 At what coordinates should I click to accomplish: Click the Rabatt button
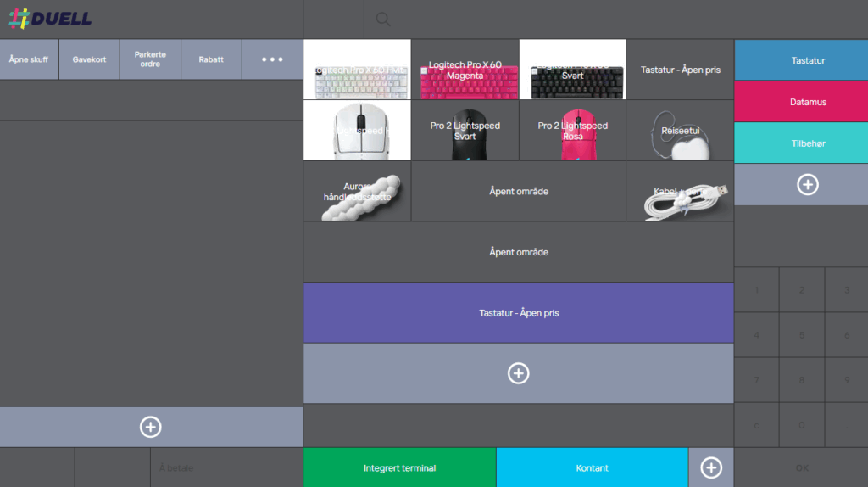pyautogui.click(x=211, y=59)
